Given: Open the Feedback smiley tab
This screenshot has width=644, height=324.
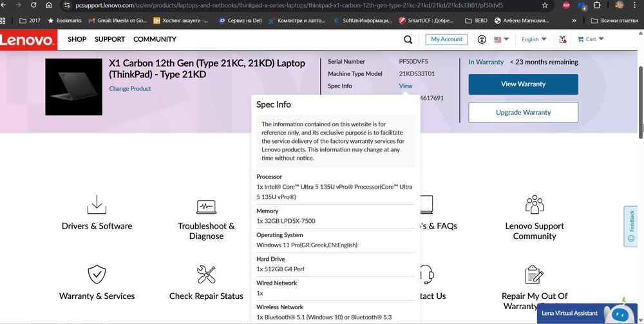Looking at the screenshot, I should pyautogui.click(x=631, y=226).
